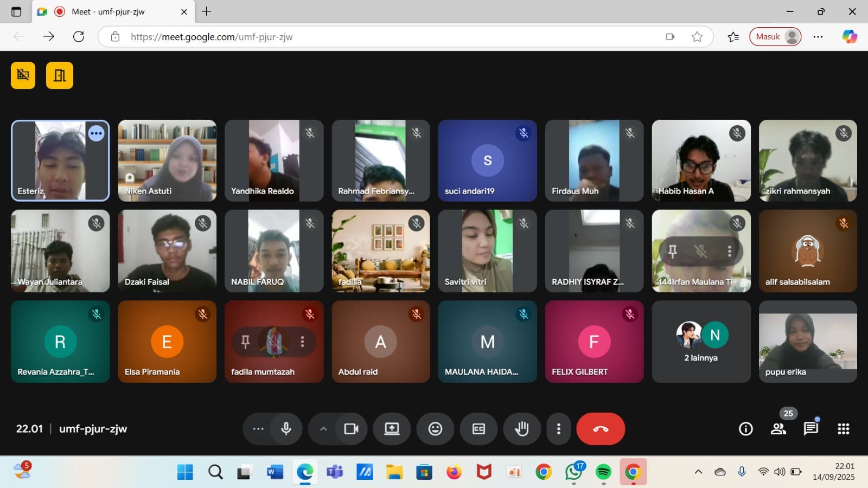868x488 pixels.
Task: Pin 144Irfan Maulana's video tile
Action: 673,251
